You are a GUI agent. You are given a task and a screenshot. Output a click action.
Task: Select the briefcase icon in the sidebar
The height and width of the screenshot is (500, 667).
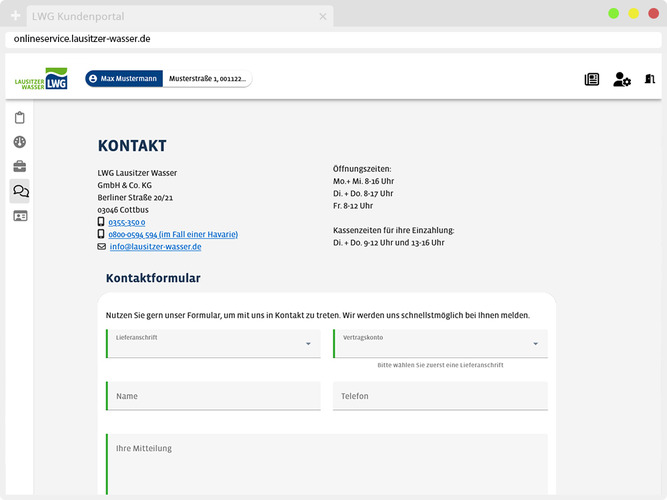pyautogui.click(x=20, y=166)
